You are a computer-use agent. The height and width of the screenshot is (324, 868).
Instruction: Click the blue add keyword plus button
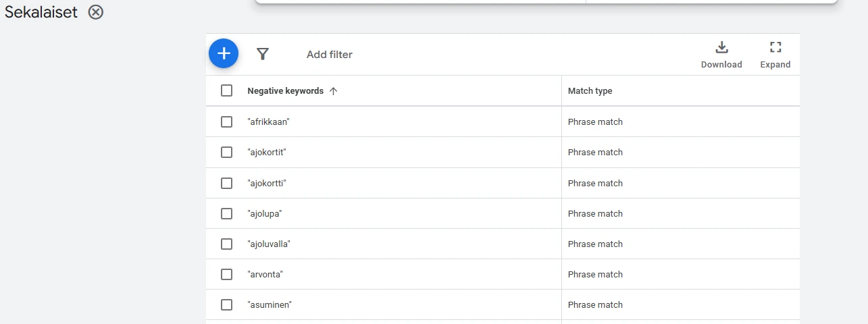point(224,54)
